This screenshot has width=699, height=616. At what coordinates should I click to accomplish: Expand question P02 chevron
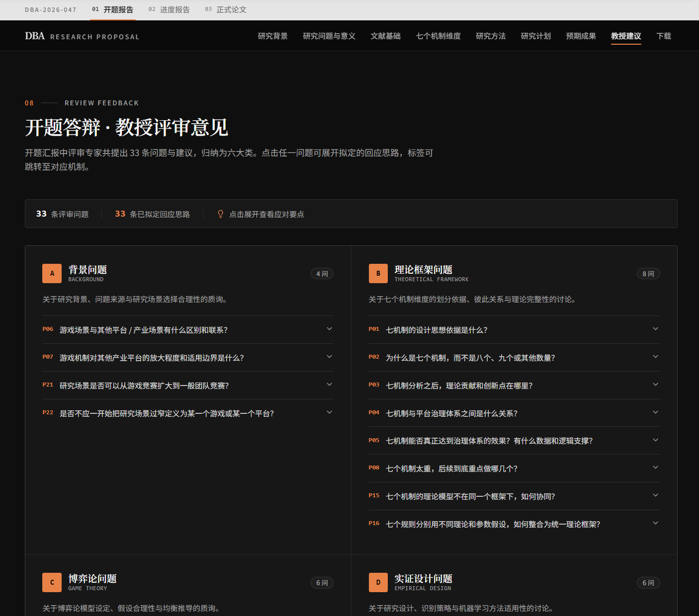click(655, 357)
